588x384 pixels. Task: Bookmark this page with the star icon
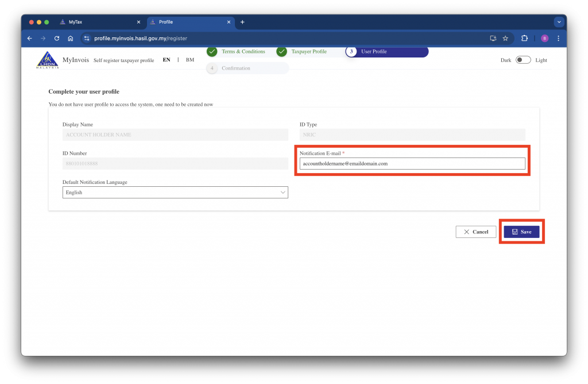(505, 39)
